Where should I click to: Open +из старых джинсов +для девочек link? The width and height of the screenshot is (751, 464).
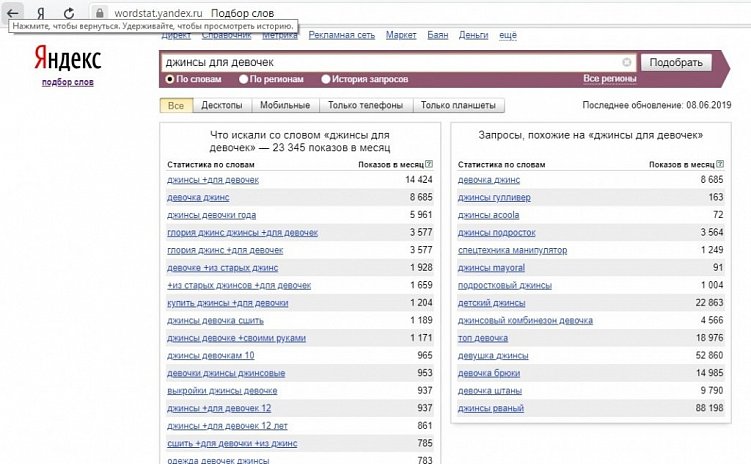coord(239,285)
